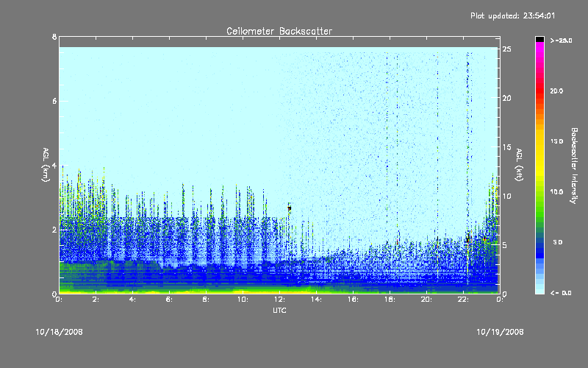This screenshot has width=588, height=368.
Task: Click the start date '10/18/2008'
Action: click(60, 332)
